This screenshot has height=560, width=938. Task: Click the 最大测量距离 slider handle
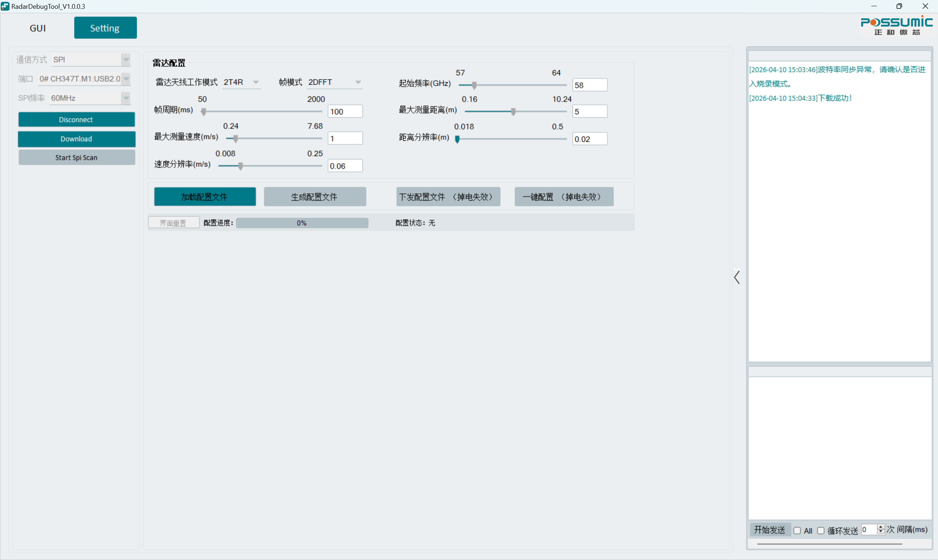[513, 112]
